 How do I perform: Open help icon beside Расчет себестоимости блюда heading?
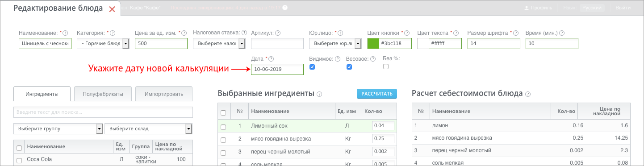pyautogui.click(x=528, y=94)
